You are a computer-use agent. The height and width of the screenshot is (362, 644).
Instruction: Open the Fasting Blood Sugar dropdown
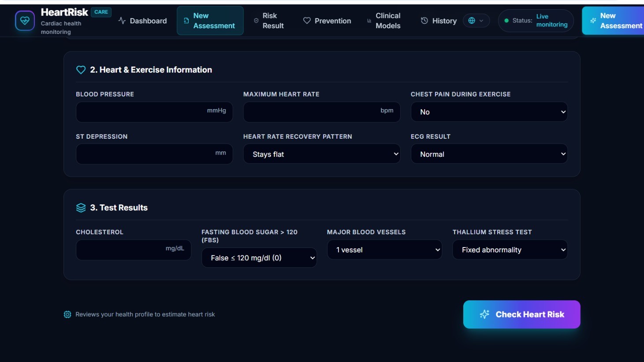click(x=259, y=258)
